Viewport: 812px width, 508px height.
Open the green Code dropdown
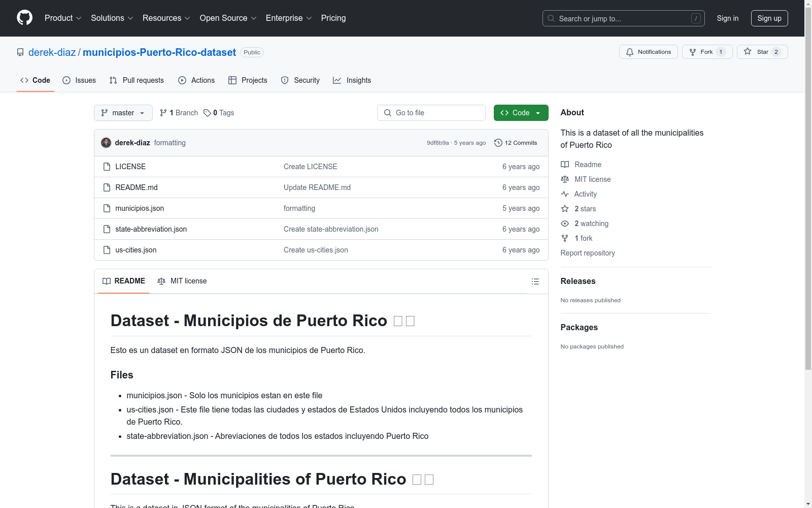coord(521,113)
